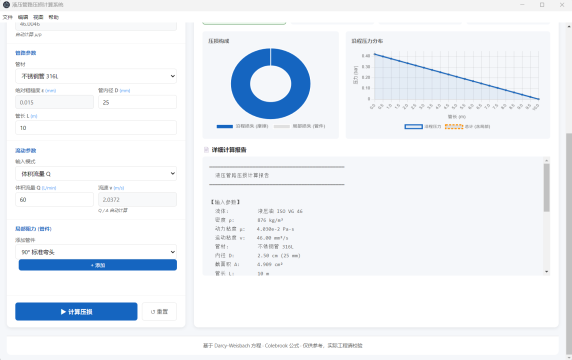Toggle the blue-outlined 沿程压力 legend swatch in line chart
This screenshot has height=360, width=572.
(413, 127)
